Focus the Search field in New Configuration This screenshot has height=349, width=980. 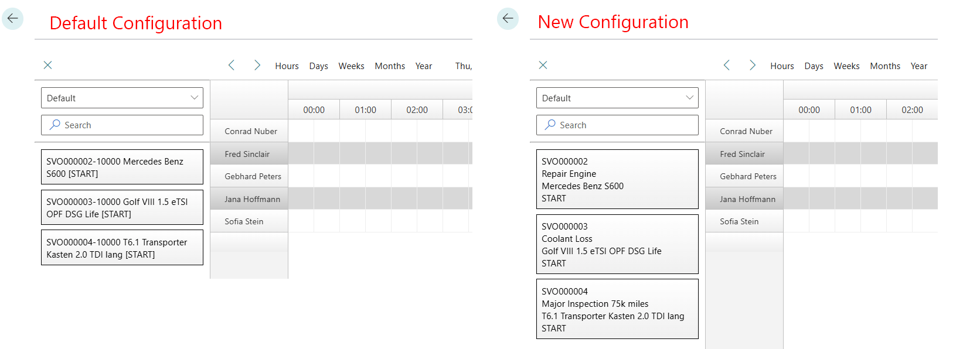617,125
